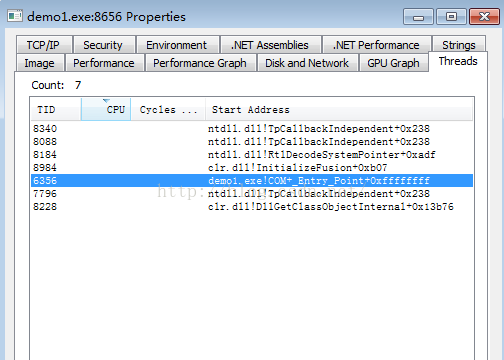Sort threads by TID column header
Image resolution: width=504 pixels, height=360 pixels.
pyautogui.click(x=56, y=109)
